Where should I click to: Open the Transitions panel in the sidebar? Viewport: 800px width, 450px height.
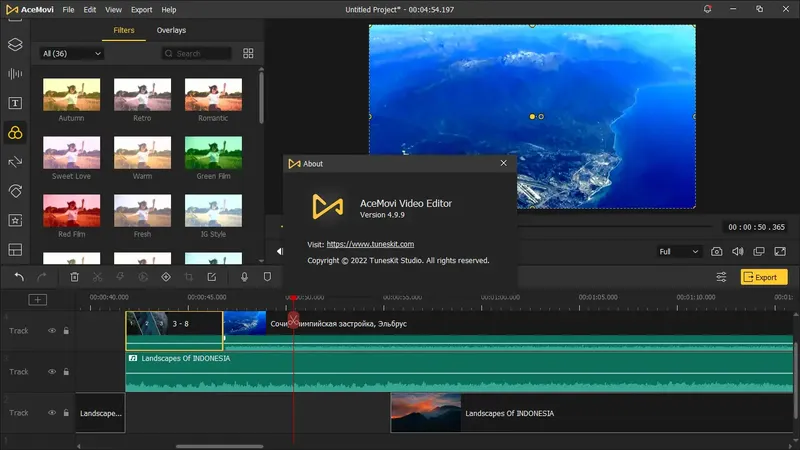tap(15, 161)
